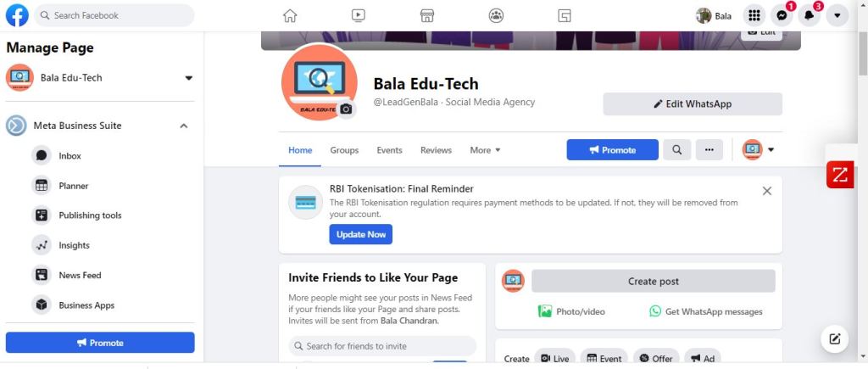This screenshot has height=369, width=868.
Task: Click the Update Now button
Action: click(x=361, y=234)
